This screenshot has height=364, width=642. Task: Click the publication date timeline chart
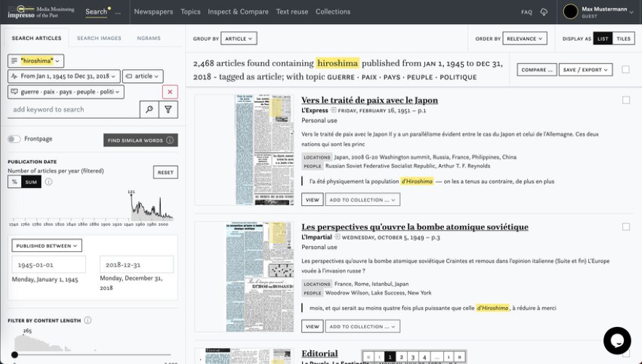pyautogui.click(x=92, y=207)
